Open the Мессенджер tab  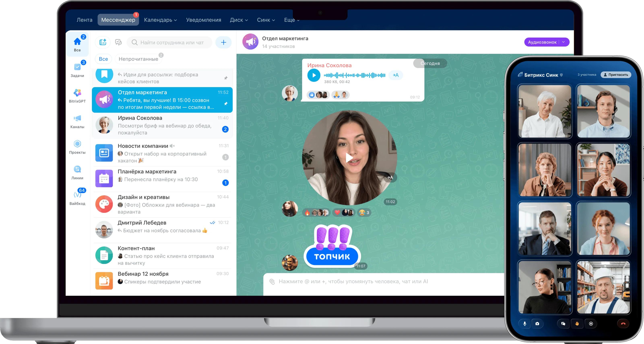pyautogui.click(x=118, y=20)
